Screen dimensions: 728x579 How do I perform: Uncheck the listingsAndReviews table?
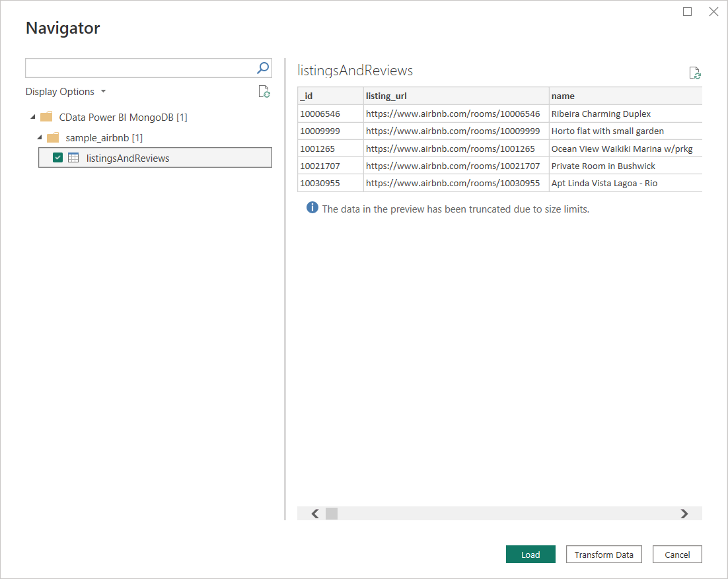57,158
